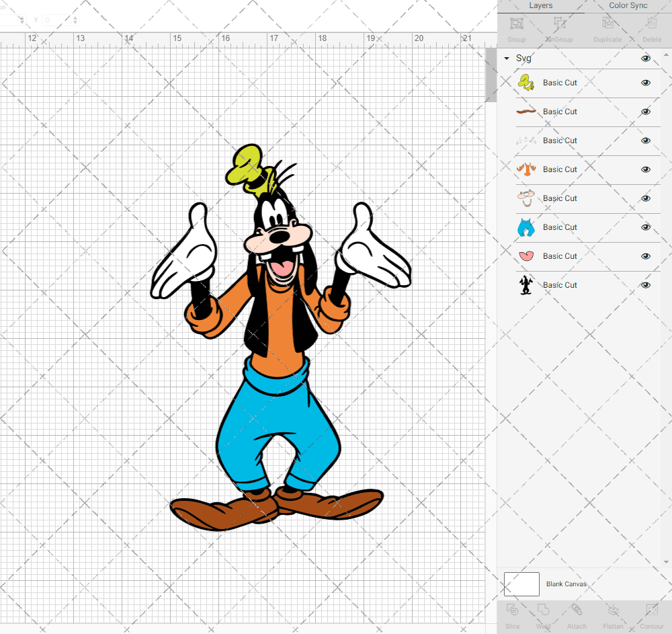Click Basic Cut text beside pink tongue
672x634 pixels.
(560, 256)
